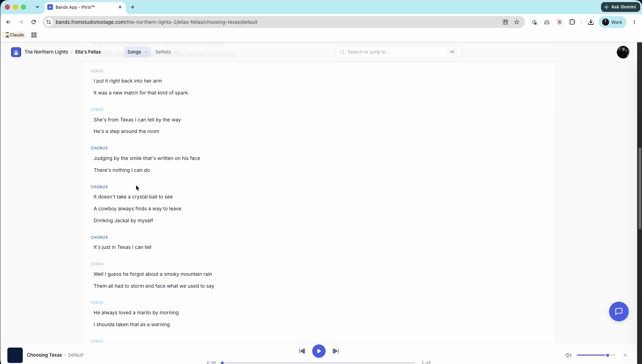Image resolution: width=642 pixels, height=364 pixels.
Task: Skip to the next track
Action: (x=335, y=351)
